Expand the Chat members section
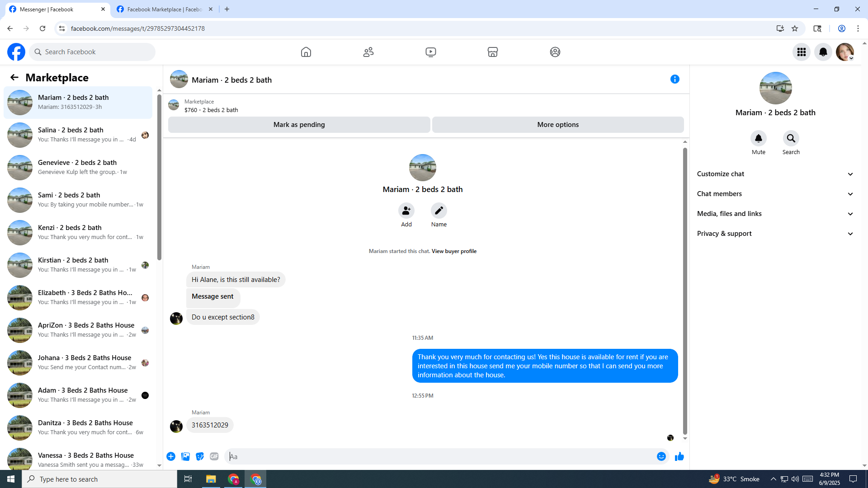Image resolution: width=868 pixels, height=488 pixels. 775,194
